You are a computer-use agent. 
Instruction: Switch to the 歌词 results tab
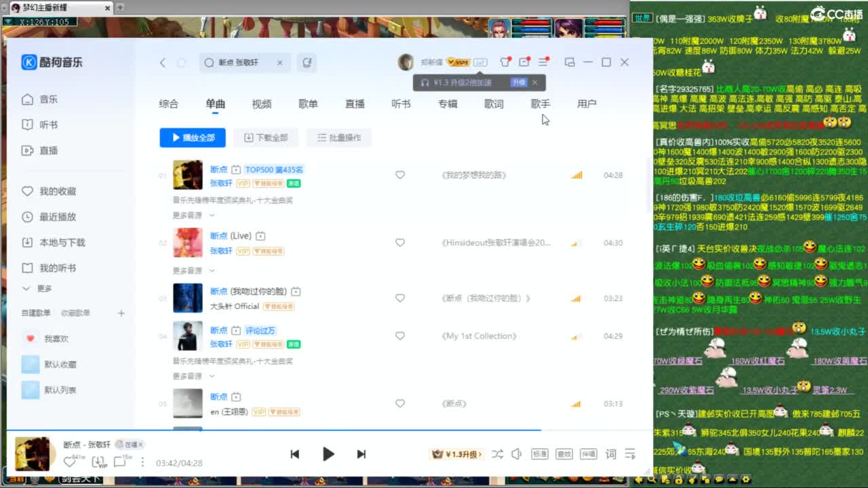tap(494, 104)
